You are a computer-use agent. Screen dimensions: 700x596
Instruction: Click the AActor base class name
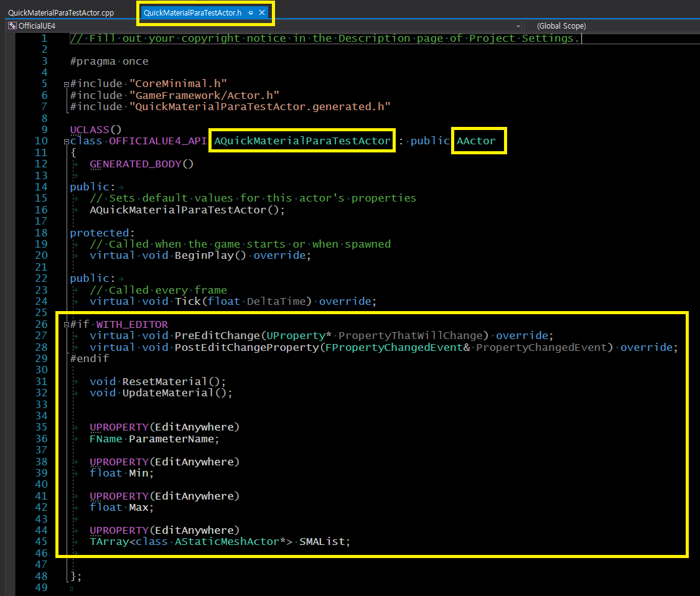tap(476, 141)
